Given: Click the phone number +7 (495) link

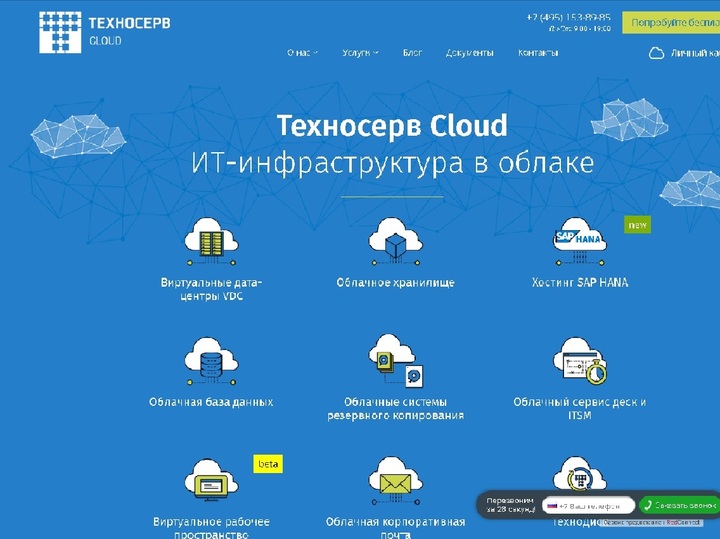Looking at the screenshot, I should click(568, 17).
